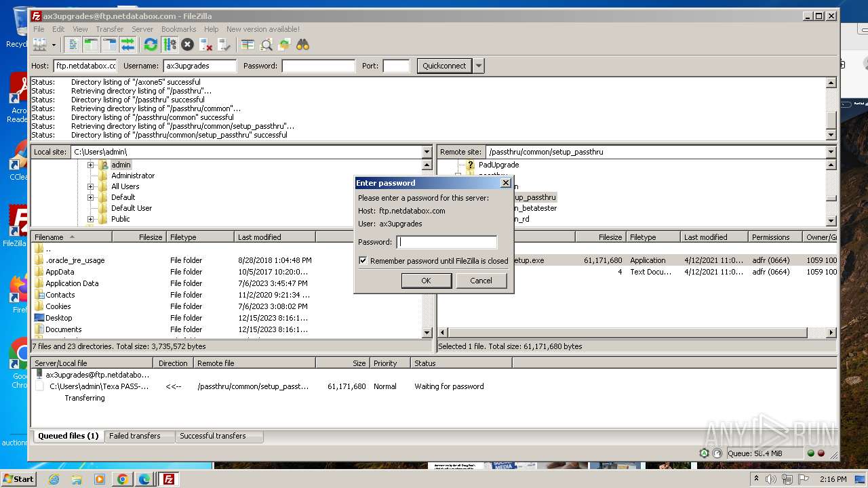Open the Remote site path dropdown
This screenshot has width=868, height=488.
click(x=831, y=152)
